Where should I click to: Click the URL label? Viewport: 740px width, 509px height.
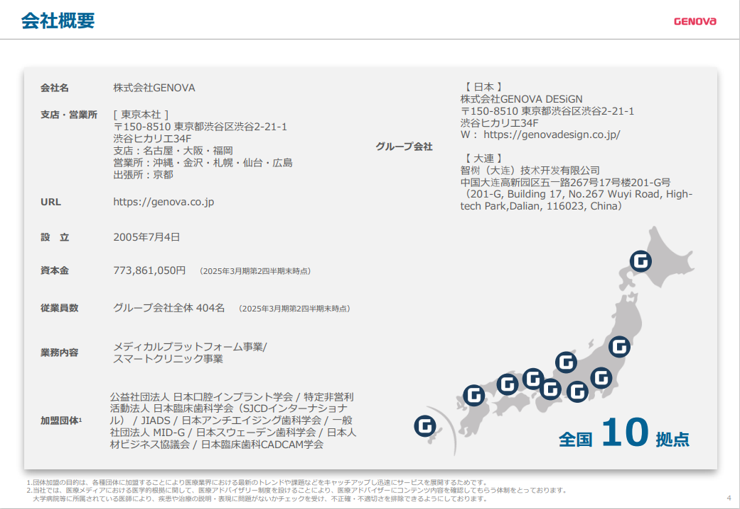tap(50, 202)
